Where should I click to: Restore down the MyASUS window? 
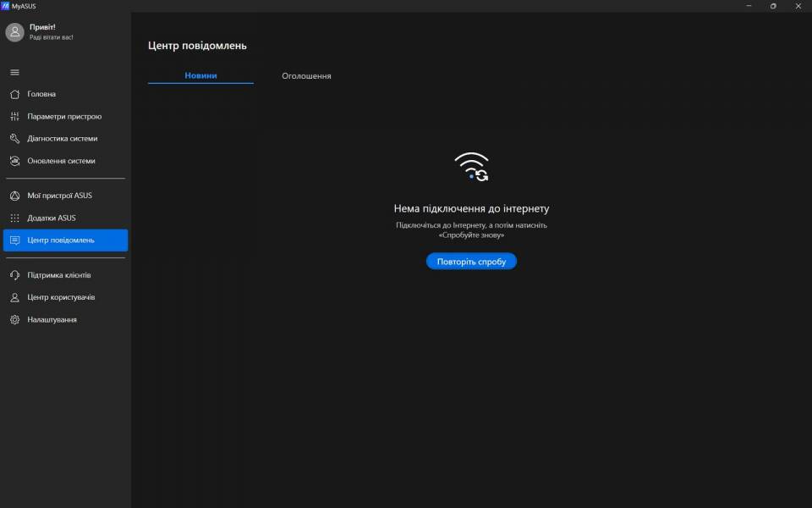[773, 6]
